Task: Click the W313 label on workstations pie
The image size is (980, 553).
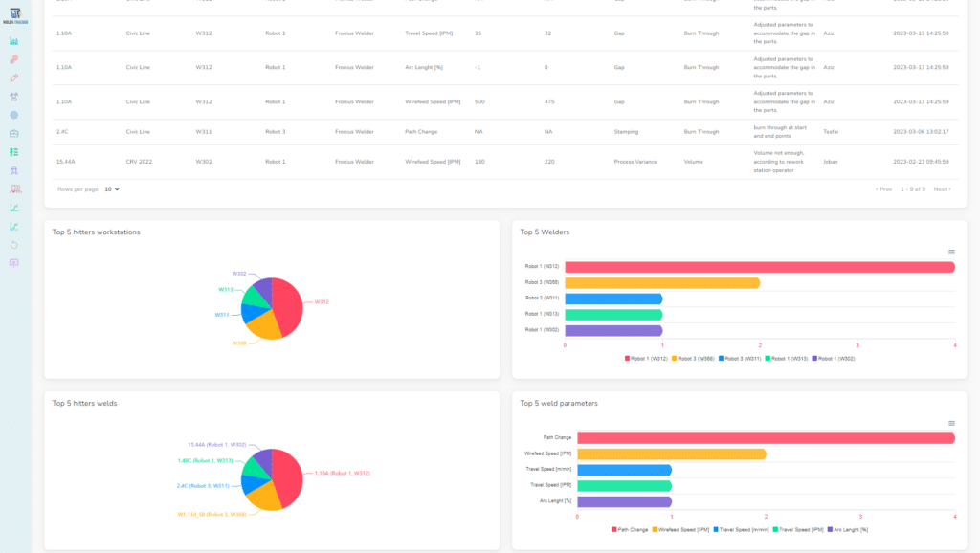Action: pos(226,289)
